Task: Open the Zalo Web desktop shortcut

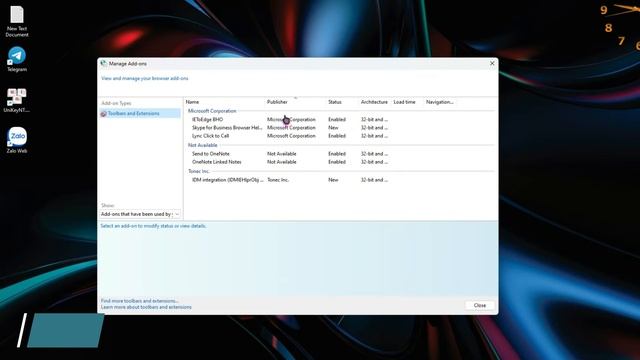Action: pos(17,140)
